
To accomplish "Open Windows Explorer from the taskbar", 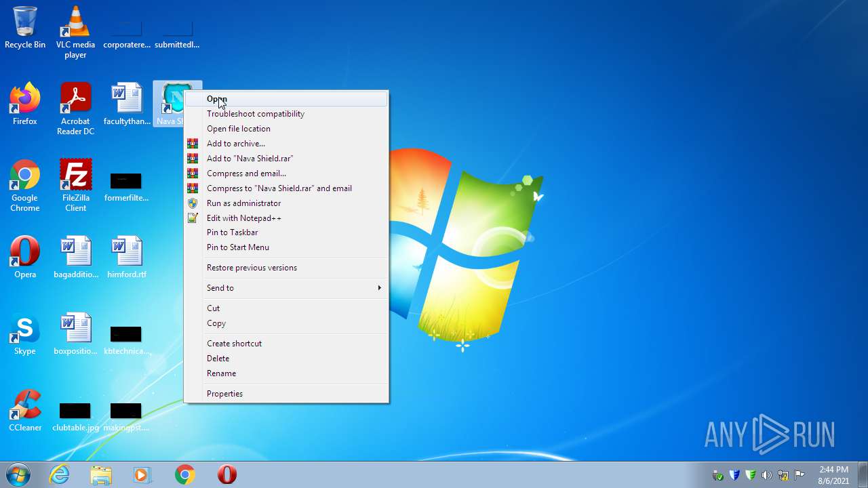I will click(x=101, y=474).
